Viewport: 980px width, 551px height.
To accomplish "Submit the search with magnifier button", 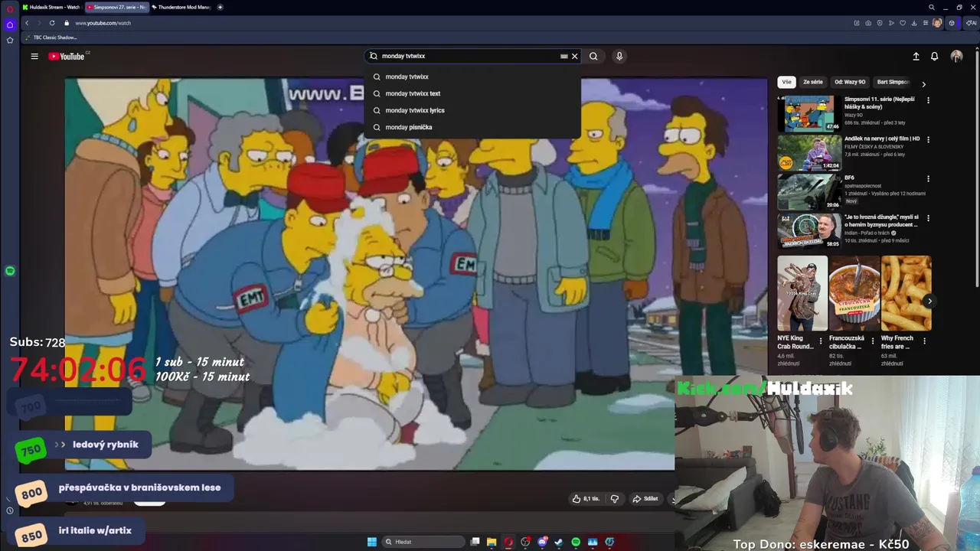I will (x=593, y=56).
